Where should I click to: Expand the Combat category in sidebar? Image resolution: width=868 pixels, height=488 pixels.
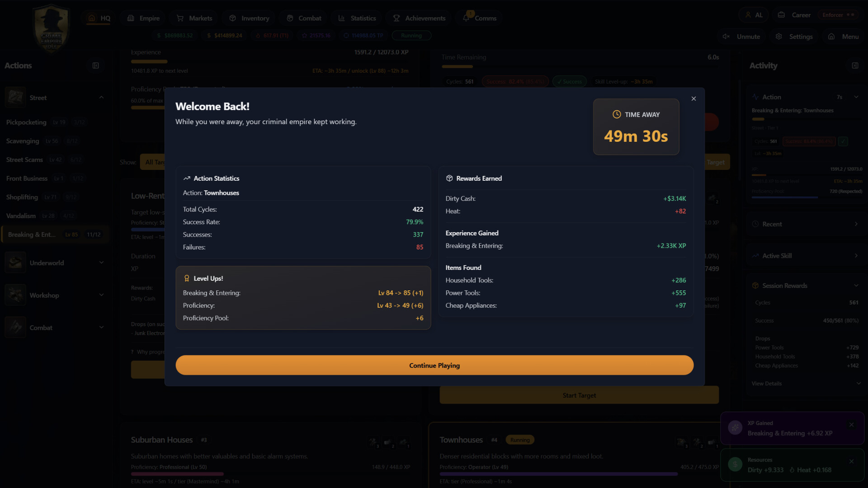(x=101, y=327)
